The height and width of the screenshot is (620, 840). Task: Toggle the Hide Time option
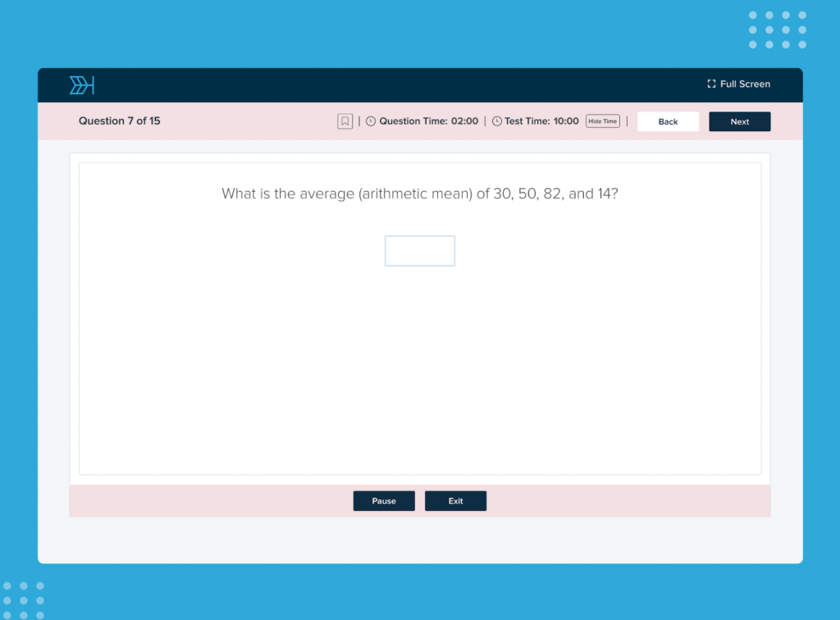click(602, 121)
